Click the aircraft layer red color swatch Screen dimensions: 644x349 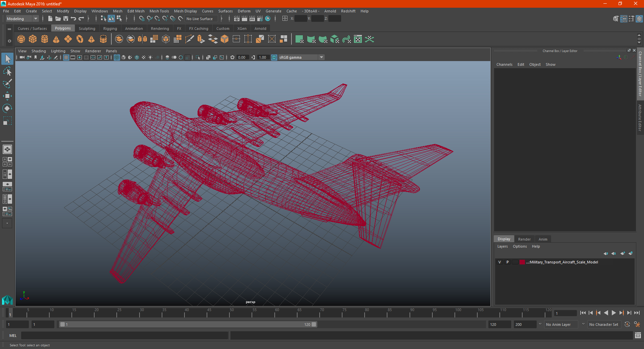pos(522,262)
